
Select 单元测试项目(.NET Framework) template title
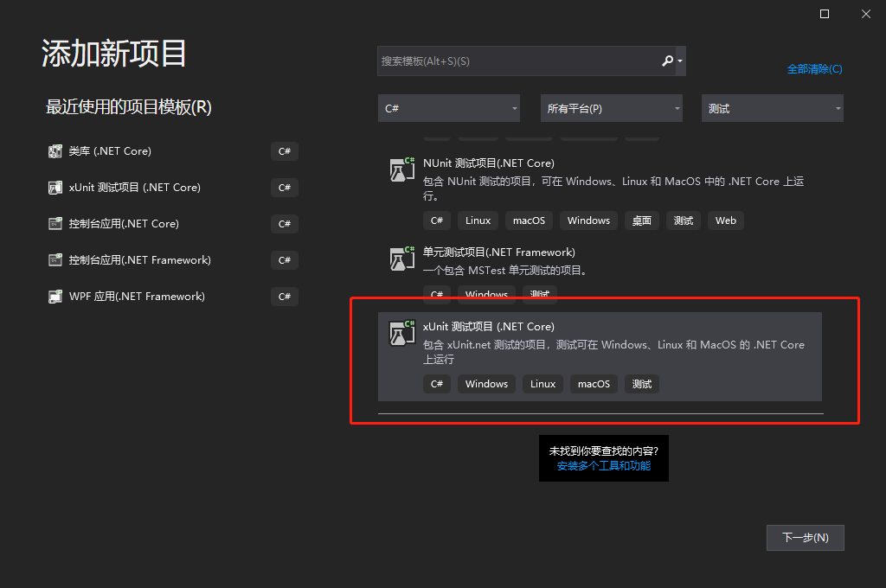(499, 252)
